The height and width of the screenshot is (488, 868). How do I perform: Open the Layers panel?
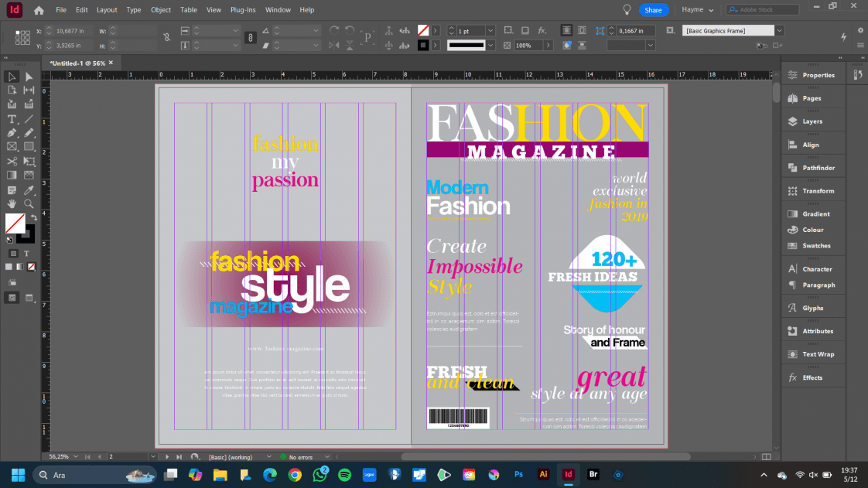coord(812,121)
